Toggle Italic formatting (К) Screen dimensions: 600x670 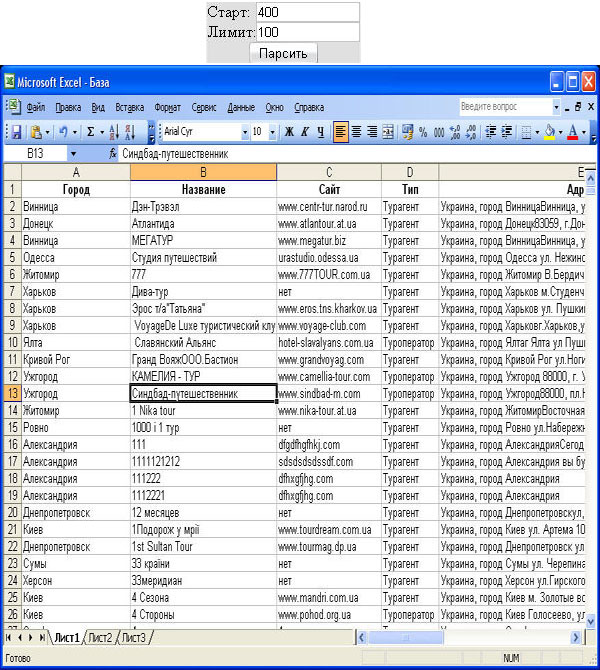[x=304, y=132]
